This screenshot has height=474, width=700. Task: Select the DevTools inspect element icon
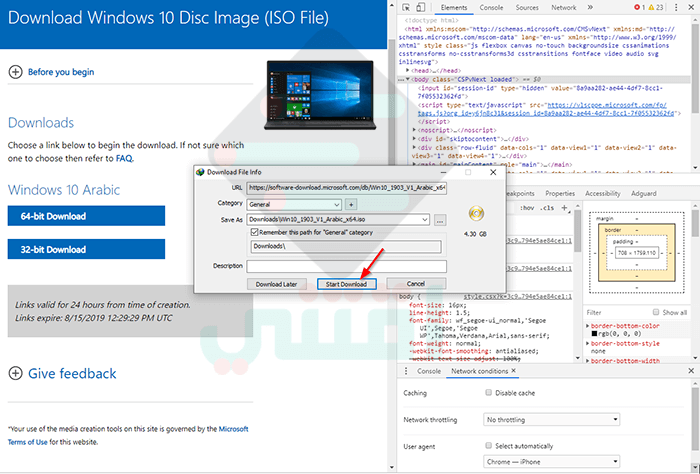406,7
